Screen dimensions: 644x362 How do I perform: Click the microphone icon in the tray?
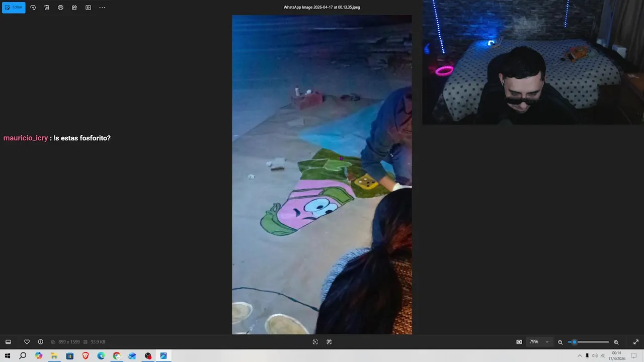587,356
